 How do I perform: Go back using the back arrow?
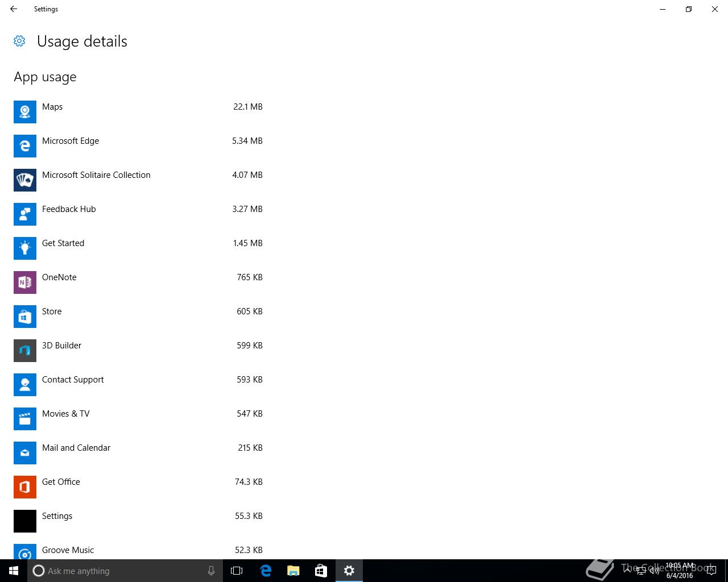pos(14,9)
